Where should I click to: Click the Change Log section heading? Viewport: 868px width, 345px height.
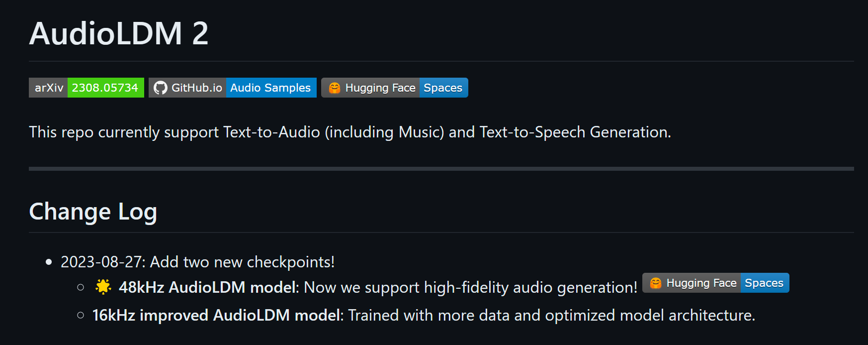tap(93, 212)
